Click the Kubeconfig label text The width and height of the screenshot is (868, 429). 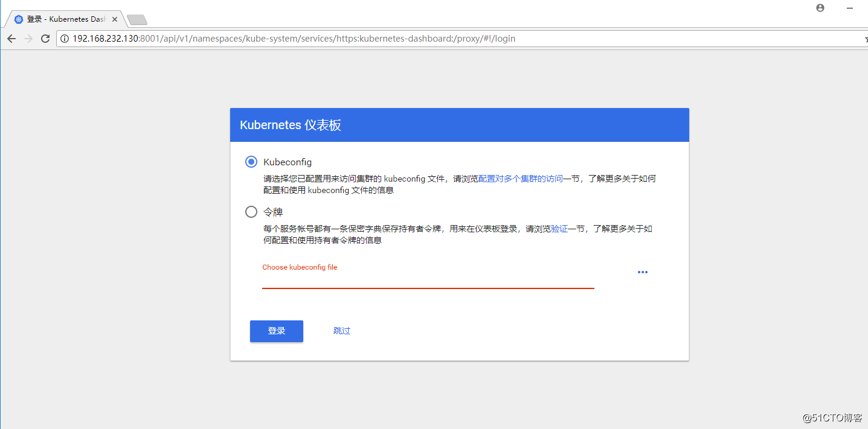click(288, 162)
